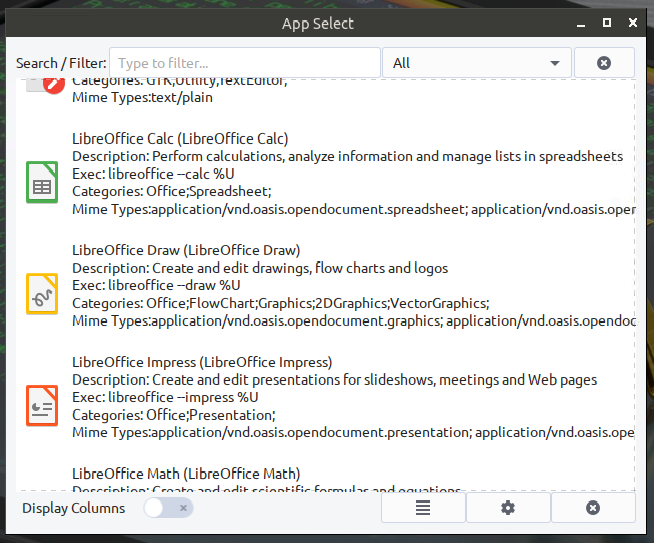Click Categories: Office;Presentation; line
This screenshot has height=543, width=654.
click(x=174, y=415)
